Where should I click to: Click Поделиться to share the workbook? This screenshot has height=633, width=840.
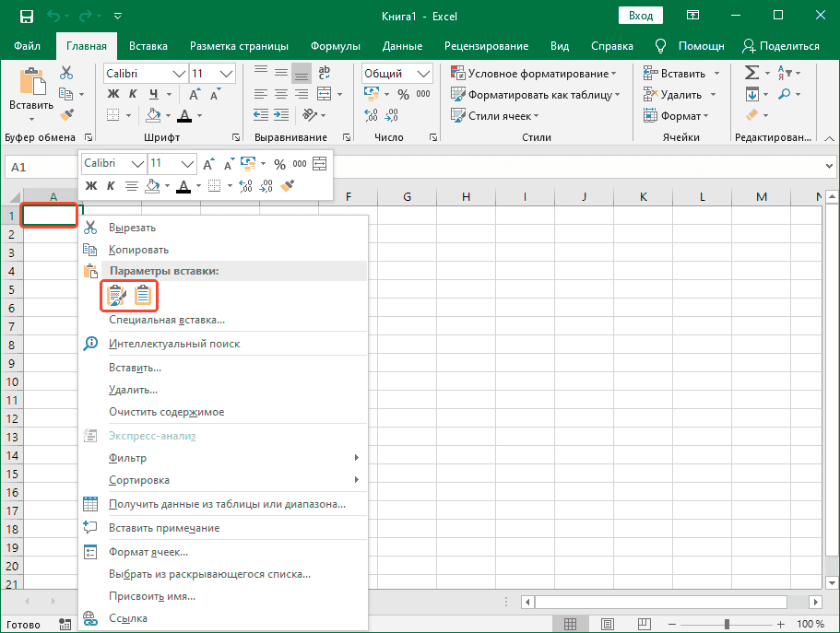point(780,46)
